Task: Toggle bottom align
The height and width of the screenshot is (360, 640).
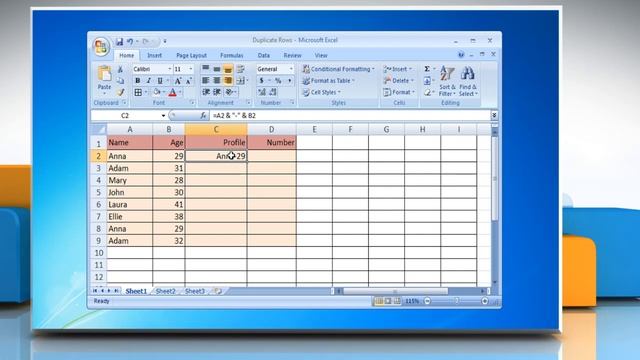Action: click(228, 69)
